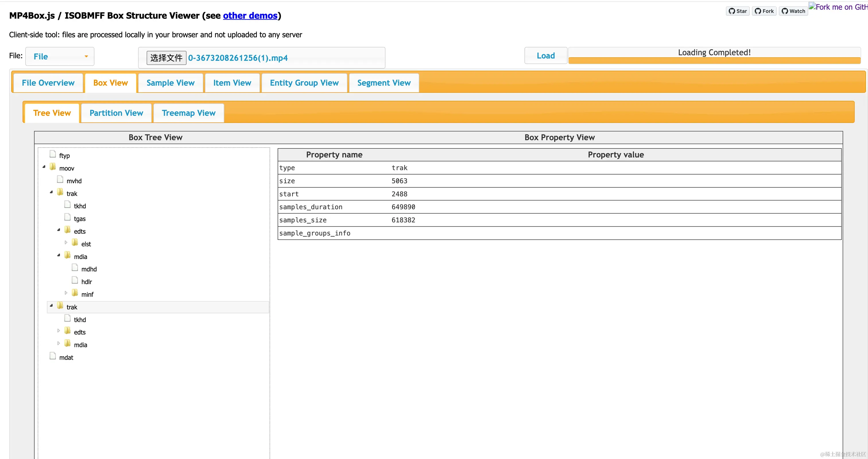
Task: Select the Tree View sub-tab
Action: click(52, 113)
